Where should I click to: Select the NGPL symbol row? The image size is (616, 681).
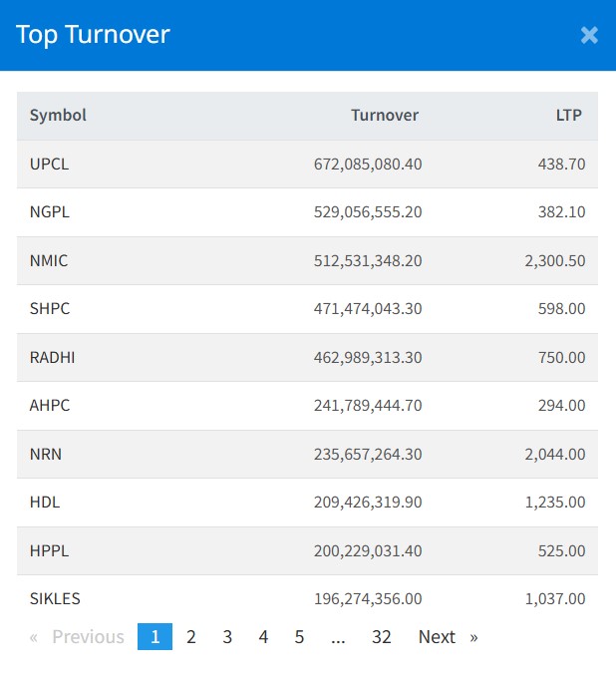pyautogui.click(x=50, y=211)
